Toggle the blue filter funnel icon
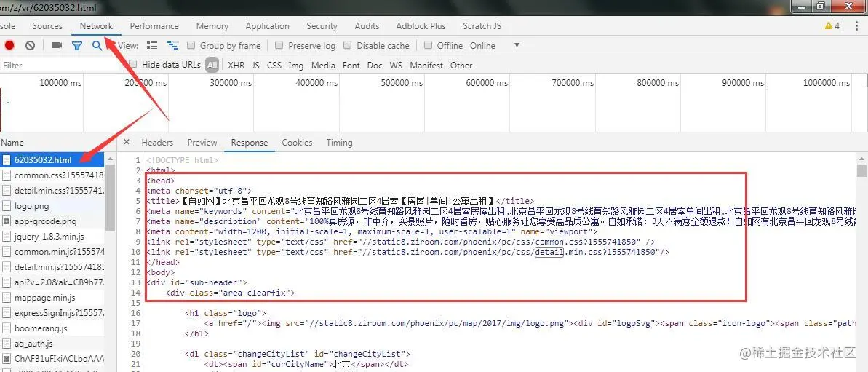The width and height of the screenshot is (868, 372). click(77, 45)
